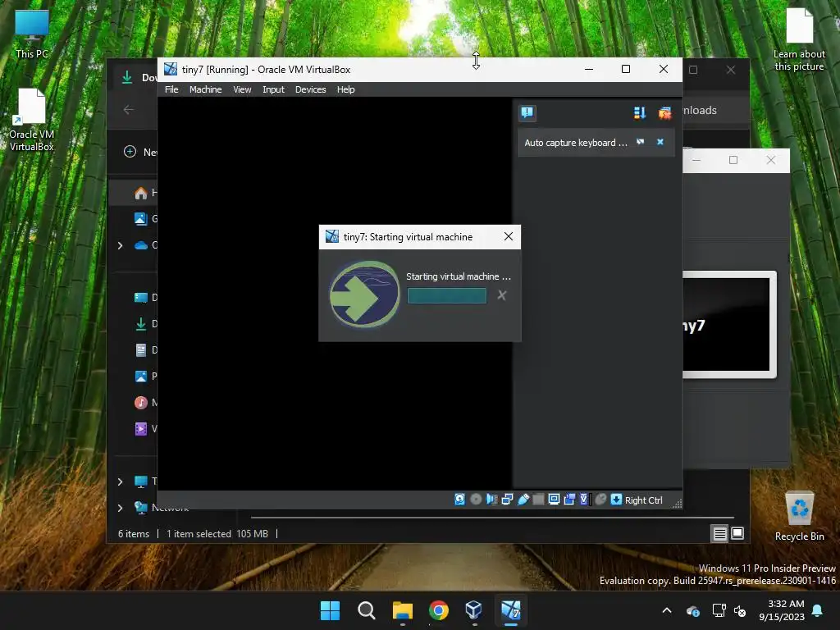Screen dimensions: 840x630
Task: Click the Auto capture keyboard notification text
Action: tap(575, 143)
